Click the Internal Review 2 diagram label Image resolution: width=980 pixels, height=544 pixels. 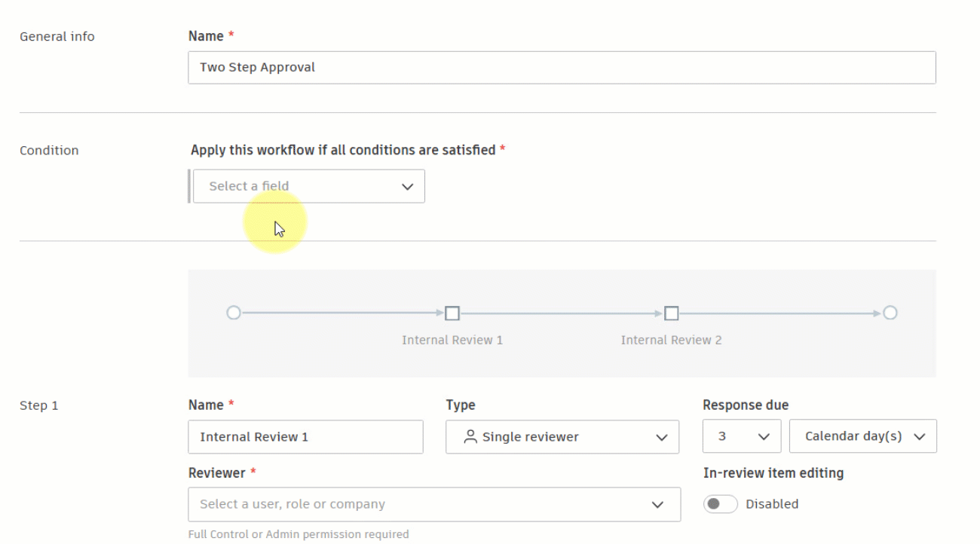(671, 340)
